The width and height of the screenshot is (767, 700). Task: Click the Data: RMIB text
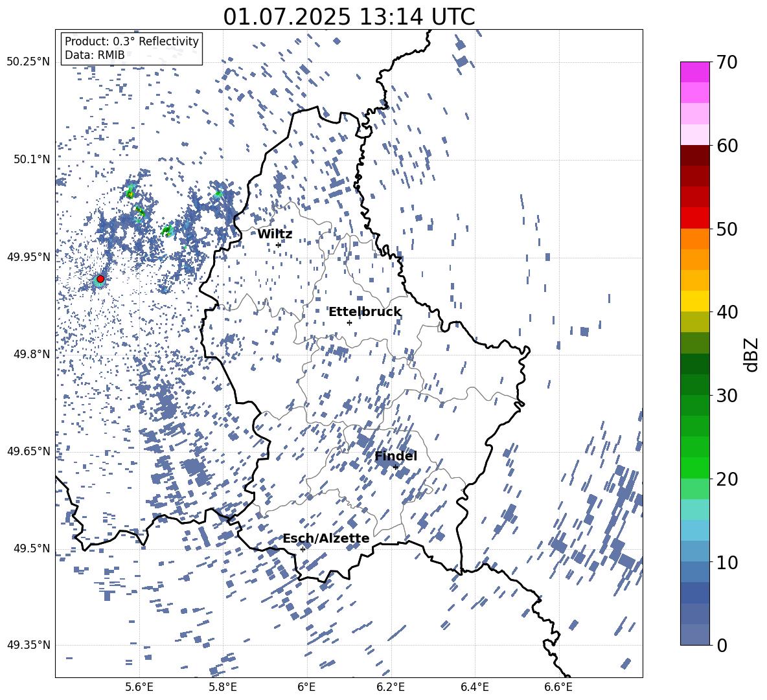(x=95, y=55)
